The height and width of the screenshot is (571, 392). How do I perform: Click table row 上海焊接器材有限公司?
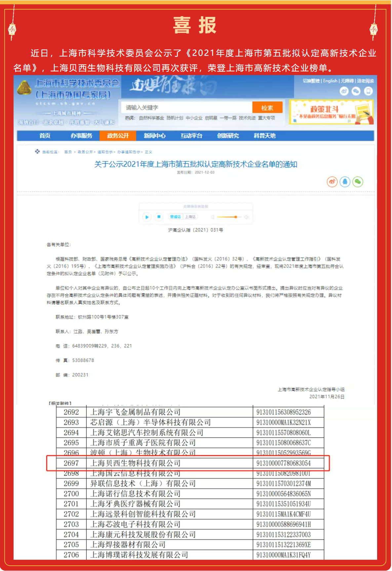pyautogui.click(x=190, y=545)
